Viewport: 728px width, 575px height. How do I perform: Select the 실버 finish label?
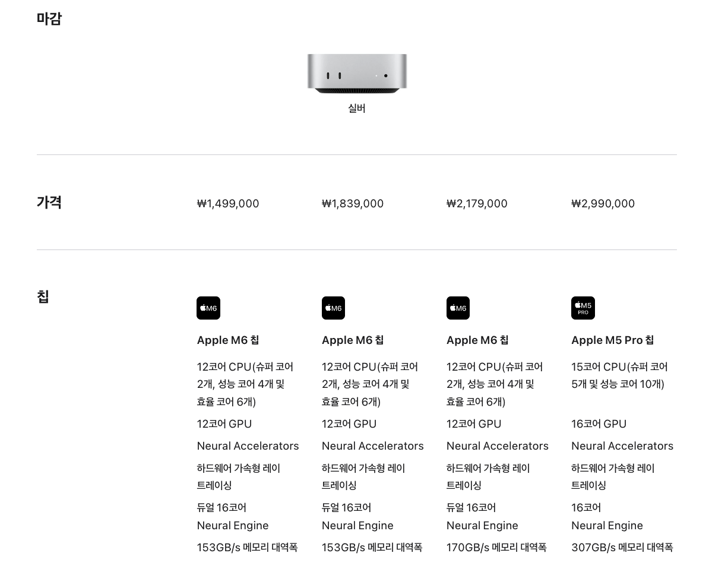[357, 108]
